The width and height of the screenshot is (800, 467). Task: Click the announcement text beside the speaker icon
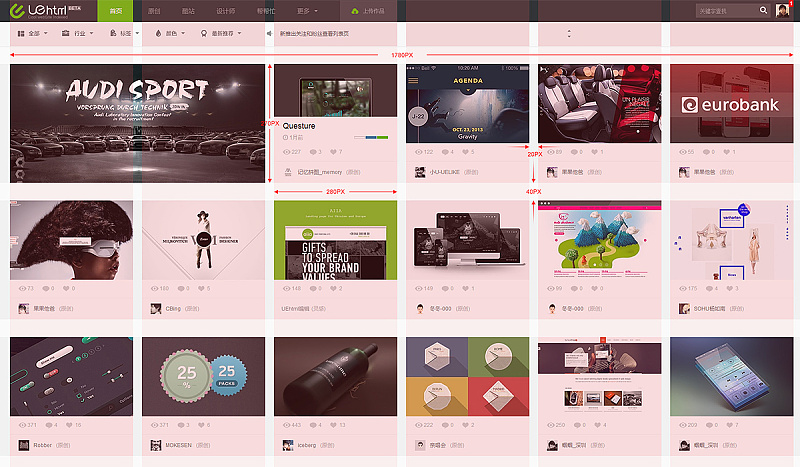tap(314, 33)
